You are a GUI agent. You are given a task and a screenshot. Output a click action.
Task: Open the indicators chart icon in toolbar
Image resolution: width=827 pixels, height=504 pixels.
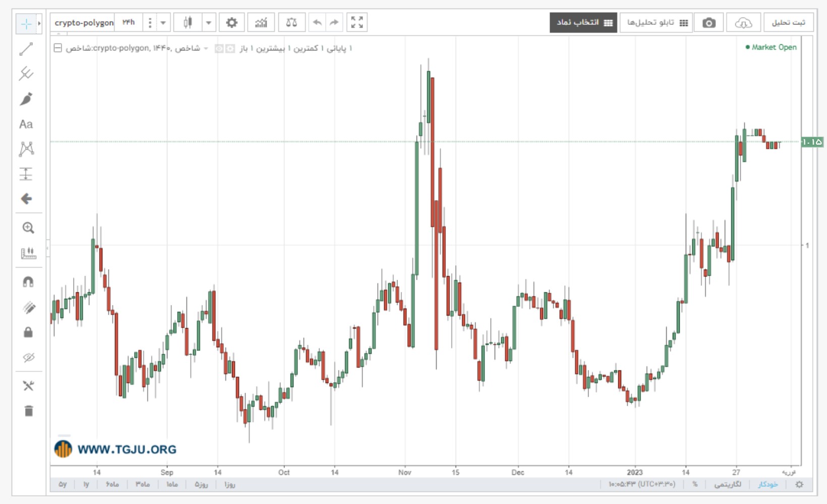pos(261,23)
